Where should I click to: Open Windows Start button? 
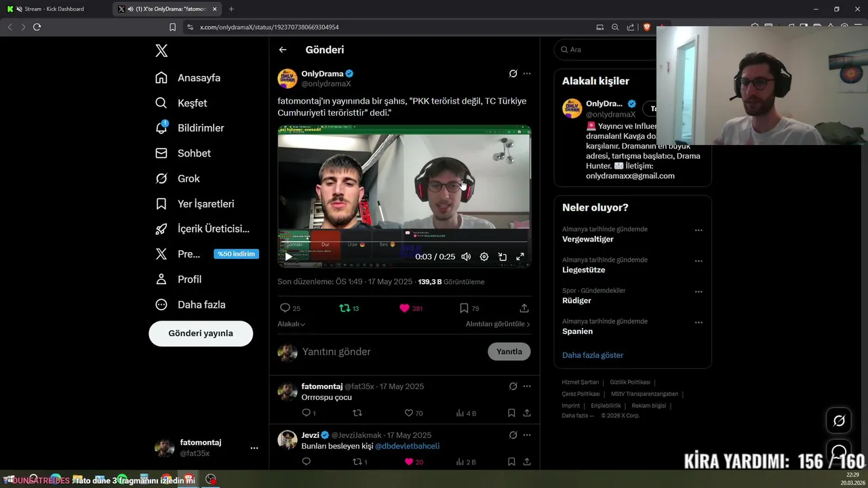coord(9,479)
